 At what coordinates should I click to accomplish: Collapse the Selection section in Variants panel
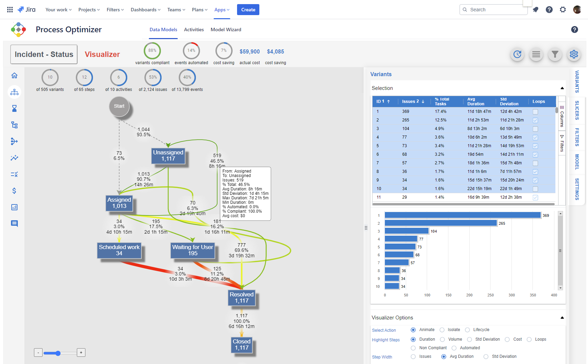point(562,88)
